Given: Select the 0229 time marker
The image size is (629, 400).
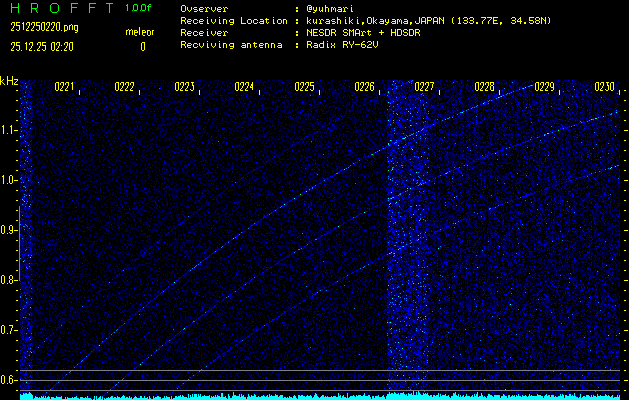Looking at the screenshot, I should coord(544,87).
